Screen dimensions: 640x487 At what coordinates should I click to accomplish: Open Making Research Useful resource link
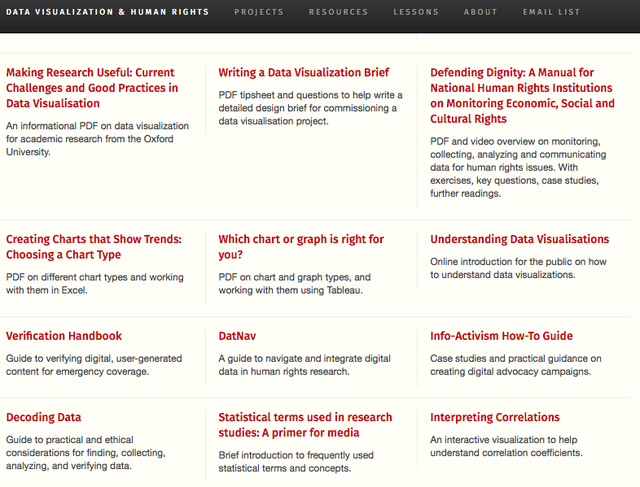[92, 88]
